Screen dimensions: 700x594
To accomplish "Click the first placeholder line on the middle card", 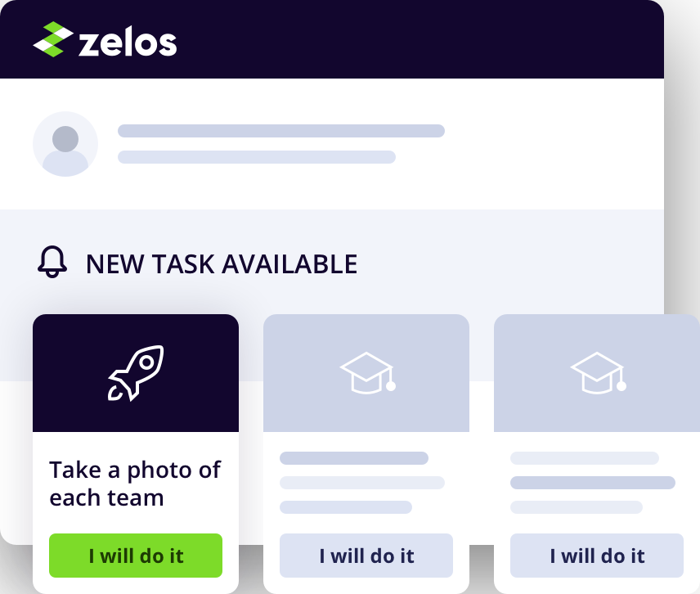I will click(356, 459).
